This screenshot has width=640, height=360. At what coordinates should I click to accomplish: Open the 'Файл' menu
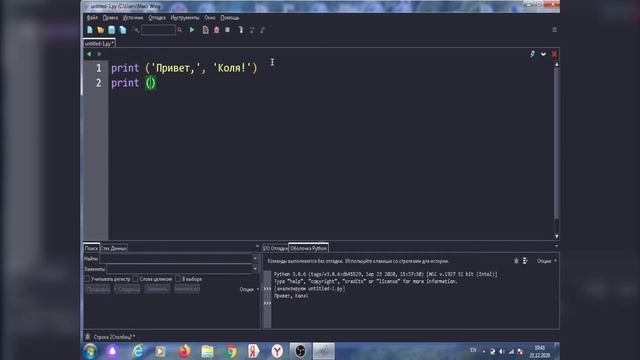pos(92,18)
